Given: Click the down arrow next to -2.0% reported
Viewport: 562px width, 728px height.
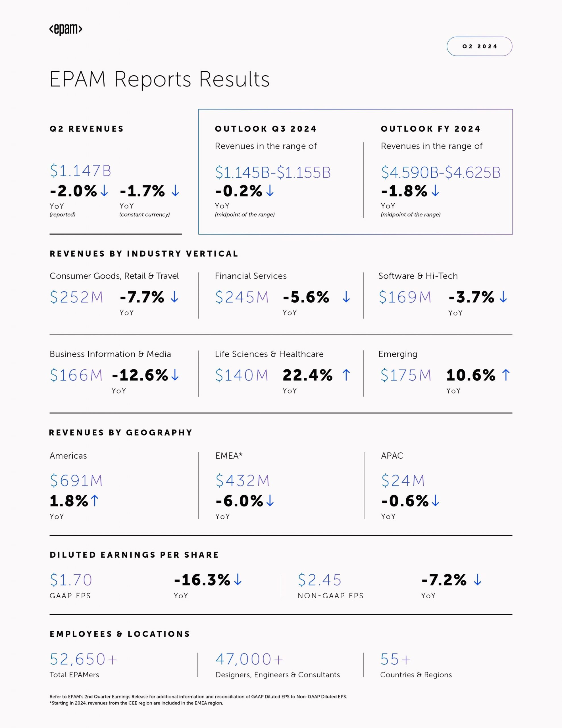Looking at the screenshot, I should [104, 191].
